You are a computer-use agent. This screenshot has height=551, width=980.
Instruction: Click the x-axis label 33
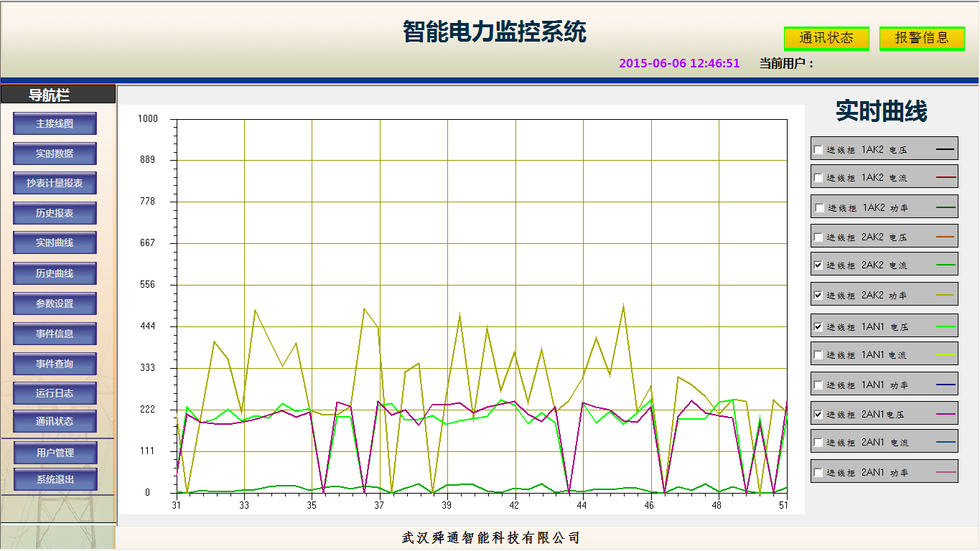(244, 506)
